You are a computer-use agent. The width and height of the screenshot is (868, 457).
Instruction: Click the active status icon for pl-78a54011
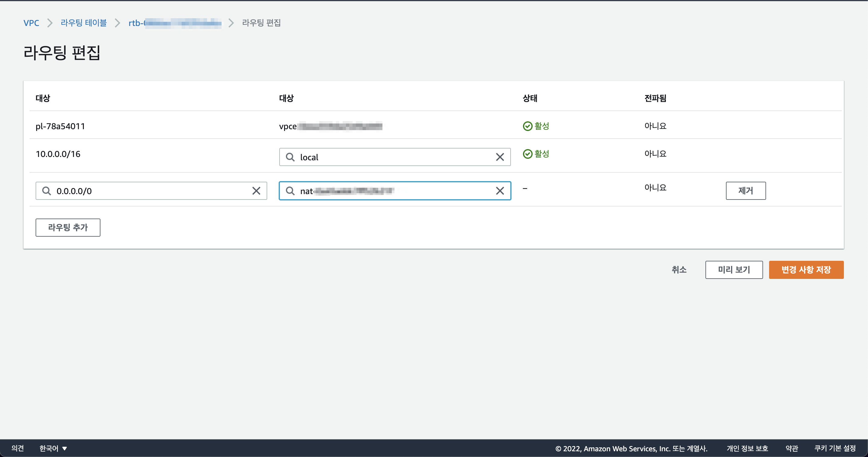click(527, 126)
